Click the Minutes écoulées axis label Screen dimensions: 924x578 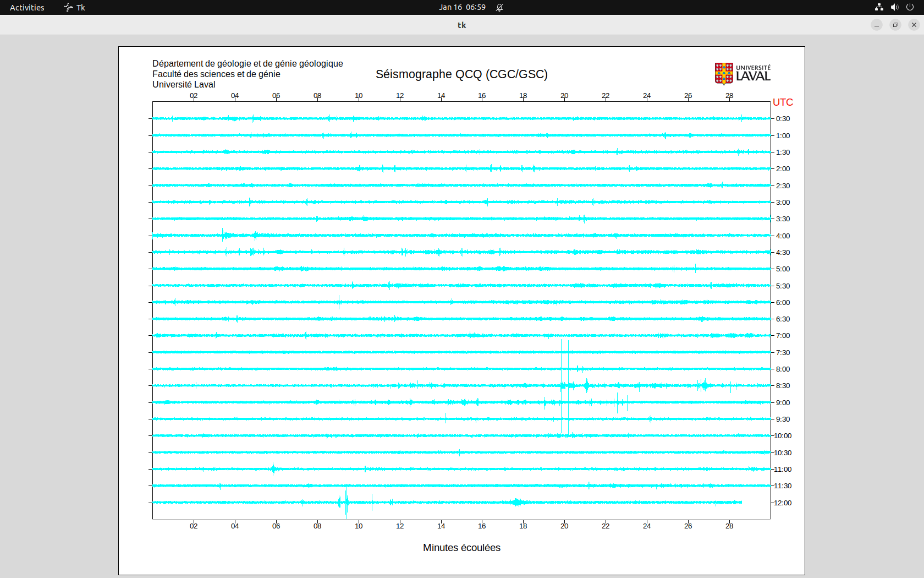click(x=461, y=548)
